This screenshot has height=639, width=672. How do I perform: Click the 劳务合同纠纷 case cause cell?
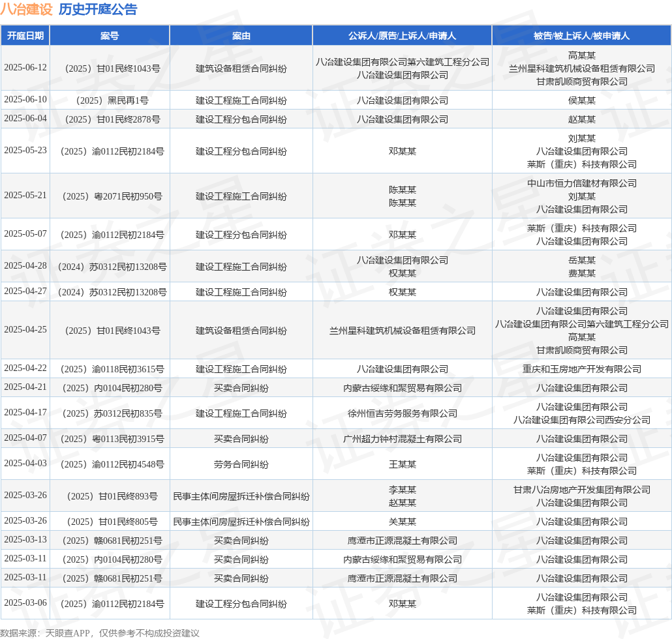[241, 465]
